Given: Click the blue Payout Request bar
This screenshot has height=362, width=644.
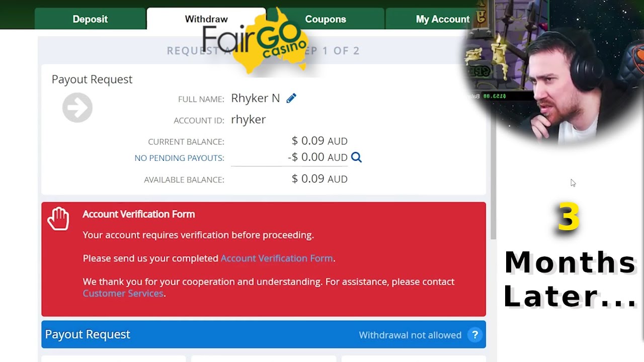Looking at the screenshot, I should tap(264, 334).
